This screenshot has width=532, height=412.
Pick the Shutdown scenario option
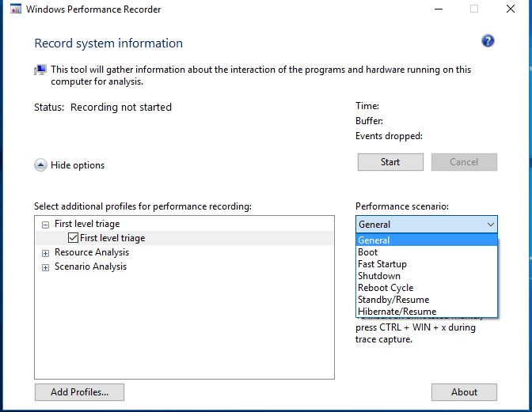[x=427, y=276]
